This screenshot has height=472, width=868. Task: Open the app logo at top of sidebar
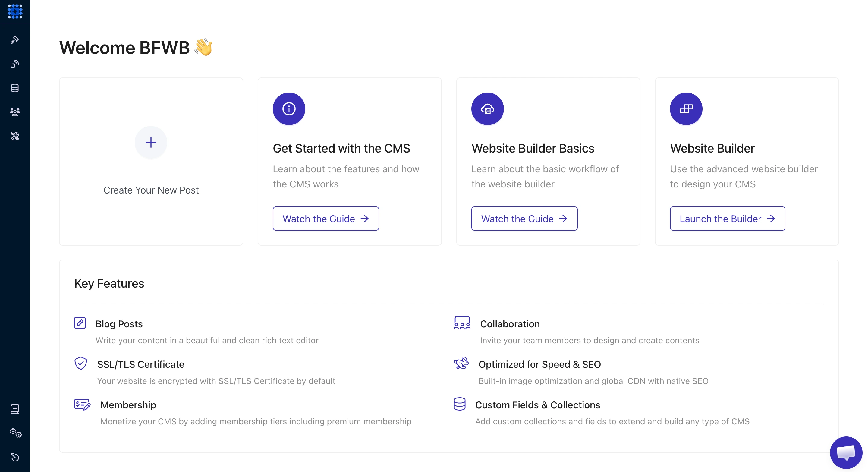15,11
